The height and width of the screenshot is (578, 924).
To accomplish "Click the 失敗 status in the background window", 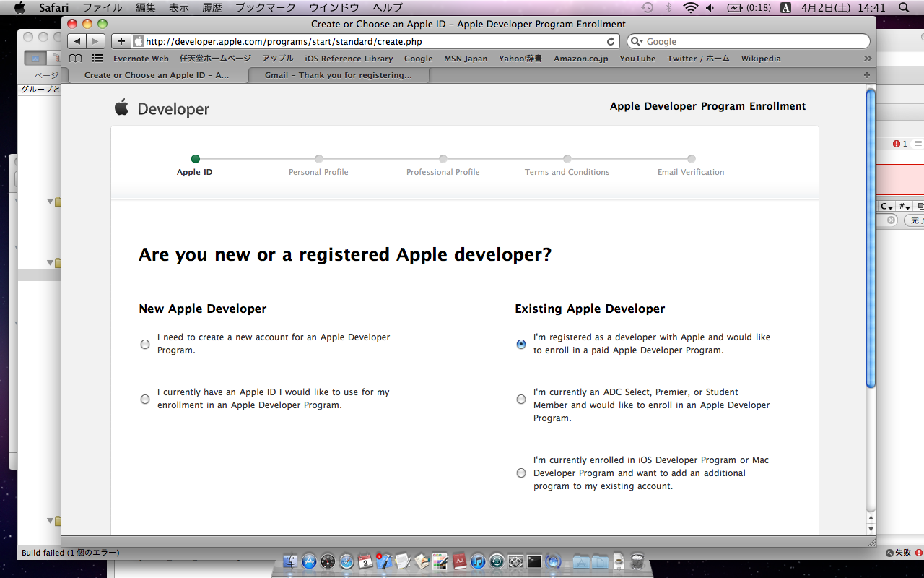I will pos(898,553).
